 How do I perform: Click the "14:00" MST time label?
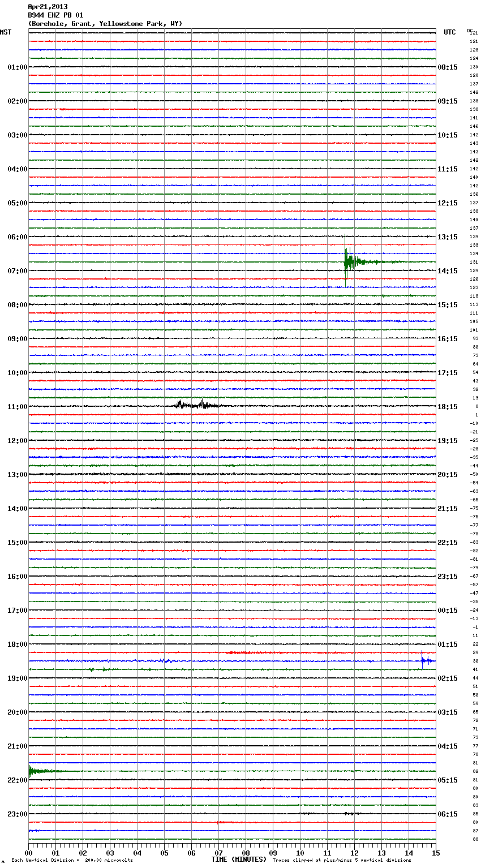(18, 509)
